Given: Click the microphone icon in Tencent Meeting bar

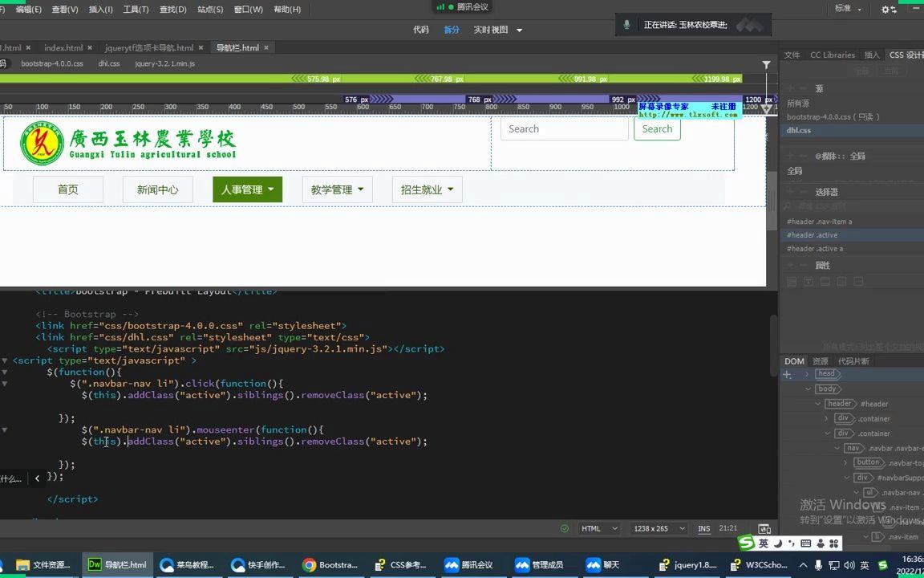Looking at the screenshot, I should point(627,24).
